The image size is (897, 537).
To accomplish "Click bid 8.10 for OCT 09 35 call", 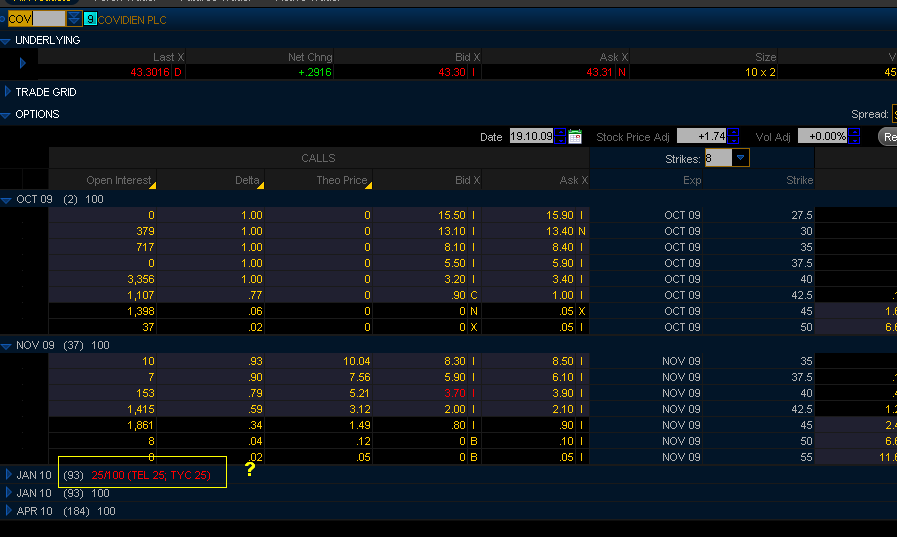I will coord(455,247).
